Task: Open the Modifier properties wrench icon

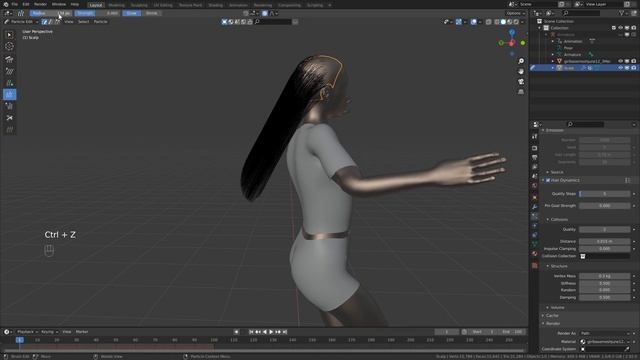Action: coord(535,207)
